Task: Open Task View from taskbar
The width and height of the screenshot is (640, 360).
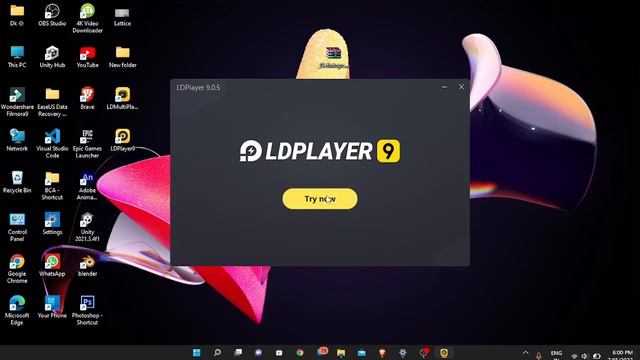Action: 238,352
